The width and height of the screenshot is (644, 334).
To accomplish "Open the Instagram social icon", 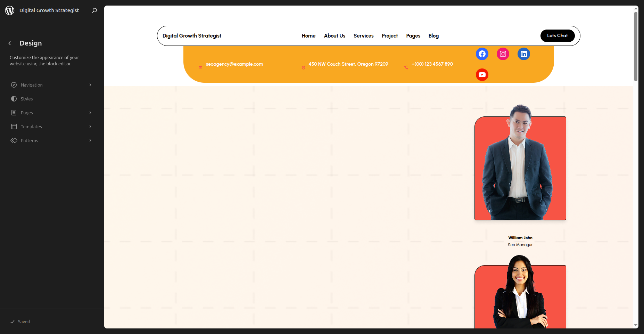I will pos(503,54).
